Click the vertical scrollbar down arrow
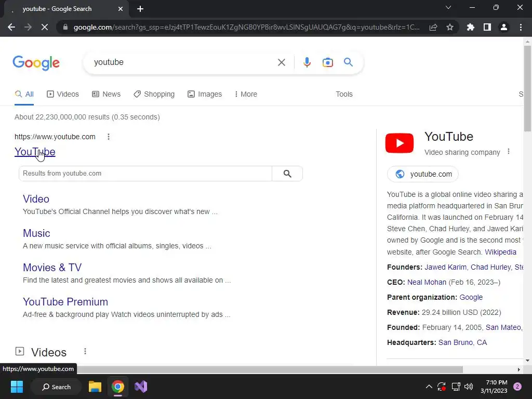This screenshot has height=399, width=532. pos(527,361)
